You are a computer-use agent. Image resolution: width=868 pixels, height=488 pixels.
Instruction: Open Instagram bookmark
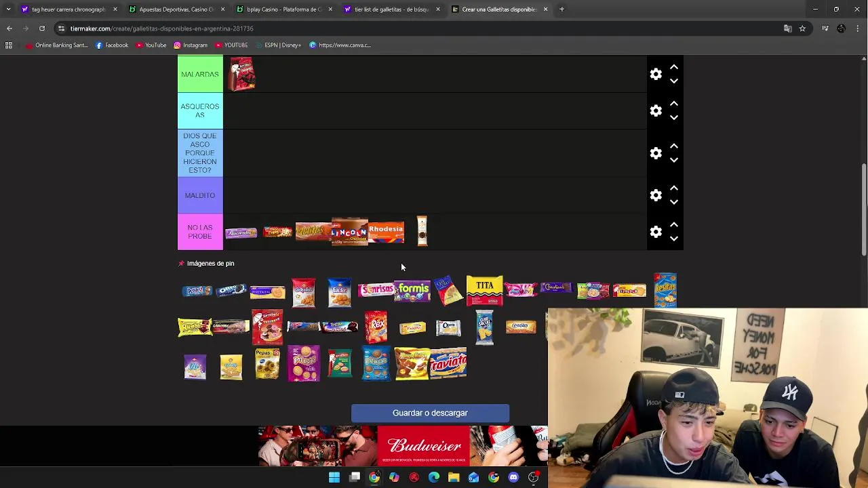(x=191, y=45)
